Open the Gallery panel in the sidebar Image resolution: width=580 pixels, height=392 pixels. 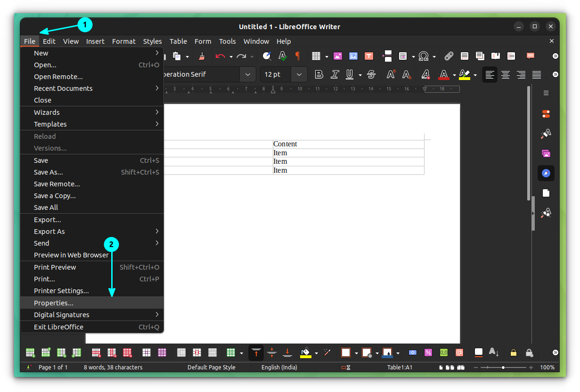(x=546, y=153)
